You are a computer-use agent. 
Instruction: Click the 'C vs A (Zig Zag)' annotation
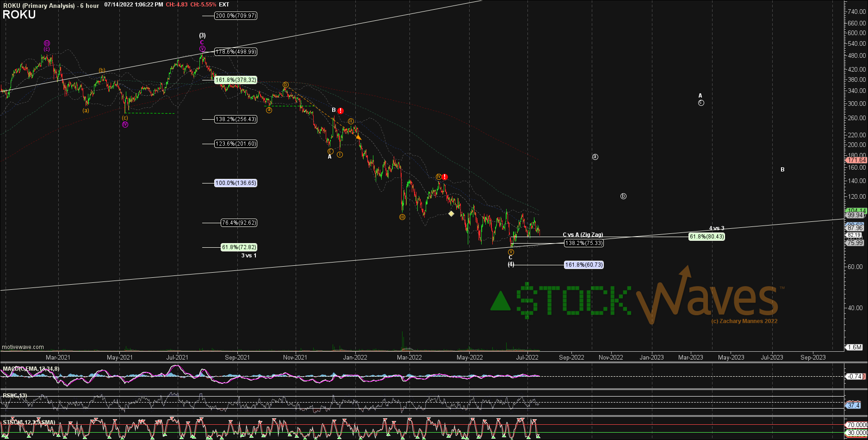pyautogui.click(x=583, y=235)
